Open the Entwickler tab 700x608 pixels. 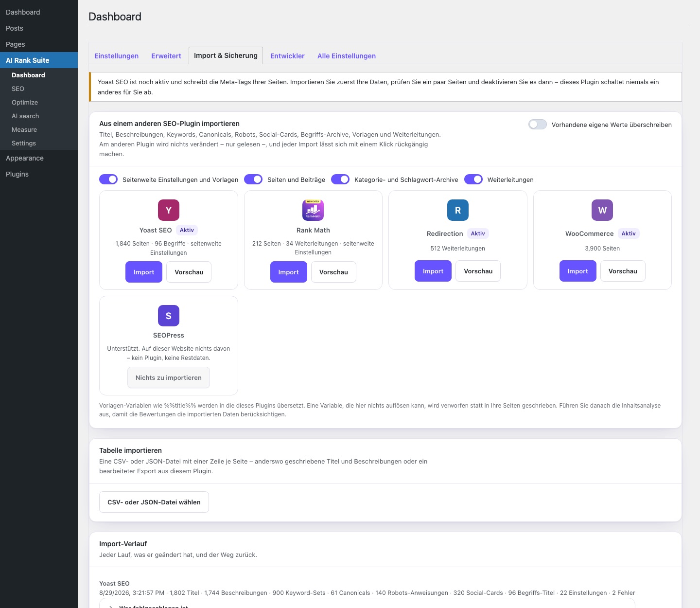pyautogui.click(x=287, y=56)
